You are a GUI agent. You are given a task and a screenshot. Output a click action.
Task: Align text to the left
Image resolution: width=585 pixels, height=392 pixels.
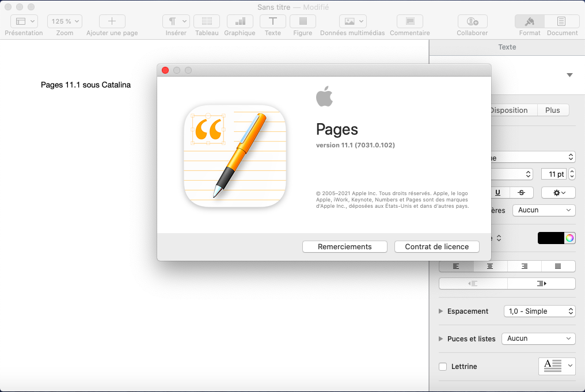click(x=456, y=266)
